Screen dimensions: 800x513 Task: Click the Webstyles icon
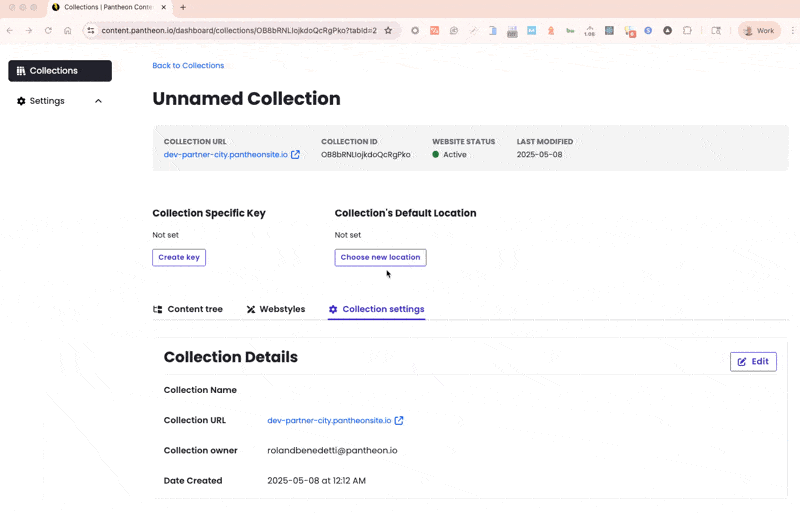[x=251, y=310]
